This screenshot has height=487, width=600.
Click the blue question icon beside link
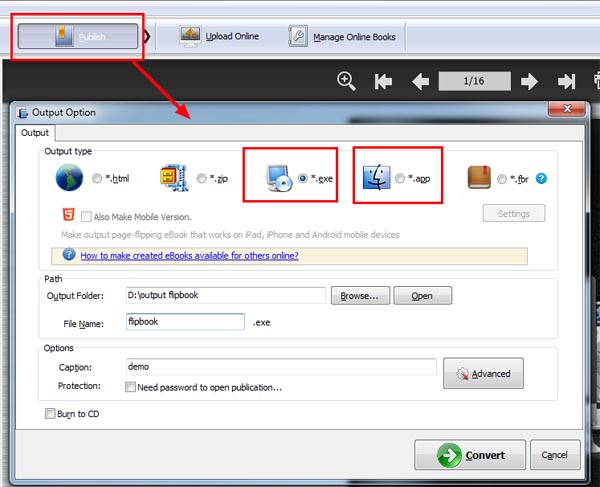69,254
